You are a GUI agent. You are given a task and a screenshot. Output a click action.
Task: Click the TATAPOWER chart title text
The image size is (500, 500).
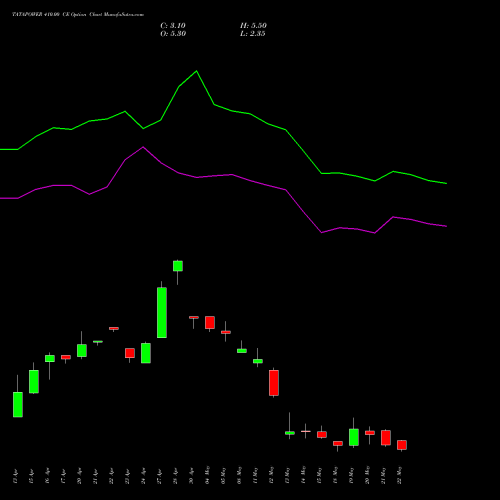[x=78, y=15]
